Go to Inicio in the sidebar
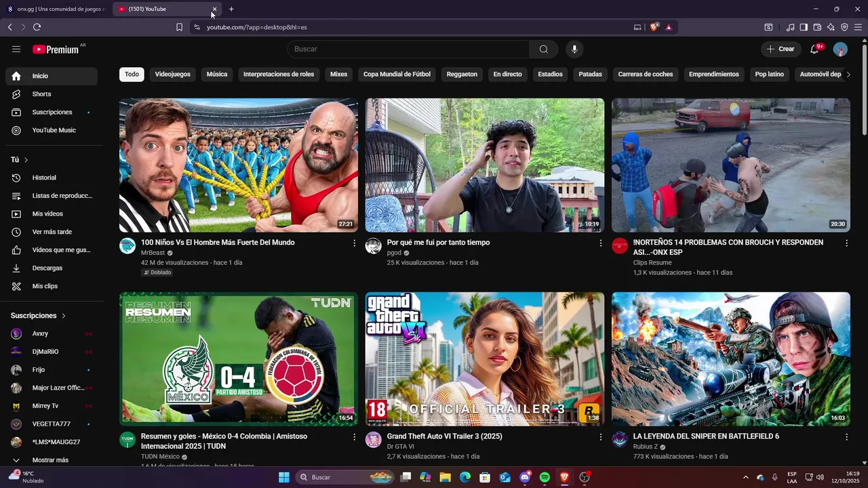The height and width of the screenshot is (488, 868). pos(52,76)
